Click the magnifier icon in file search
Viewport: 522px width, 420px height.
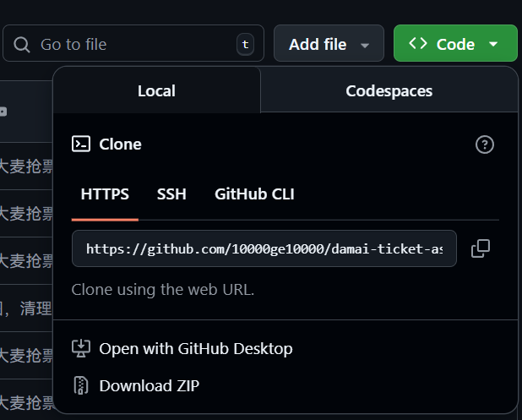coord(22,44)
